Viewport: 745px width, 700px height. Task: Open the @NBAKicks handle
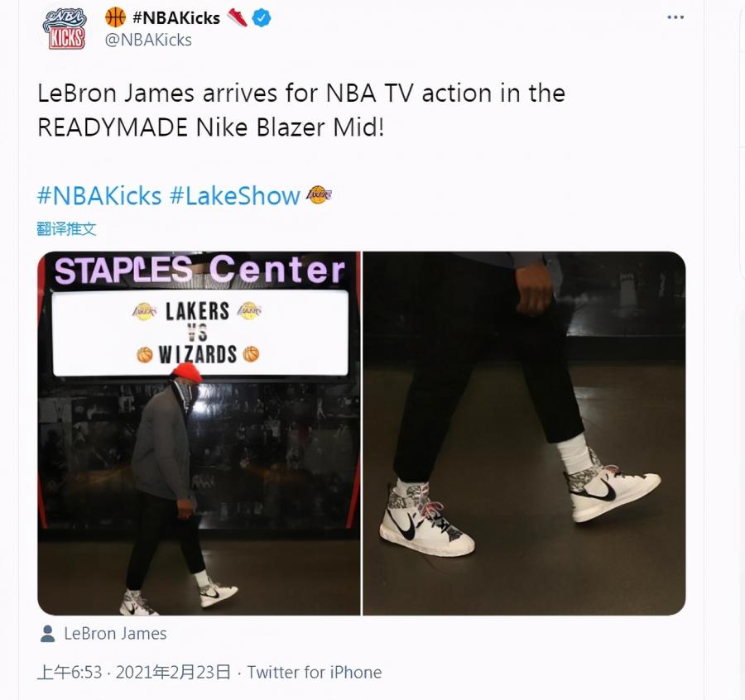click(x=148, y=40)
